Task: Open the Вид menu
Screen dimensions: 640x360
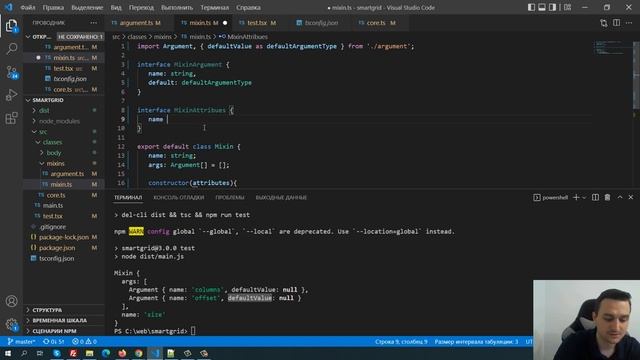Action: click(116, 7)
